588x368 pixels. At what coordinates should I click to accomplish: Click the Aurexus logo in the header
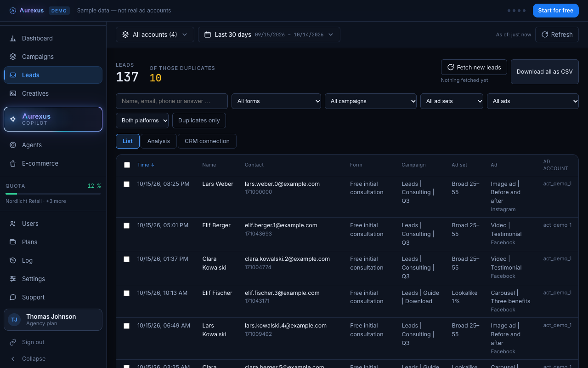[x=27, y=11]
